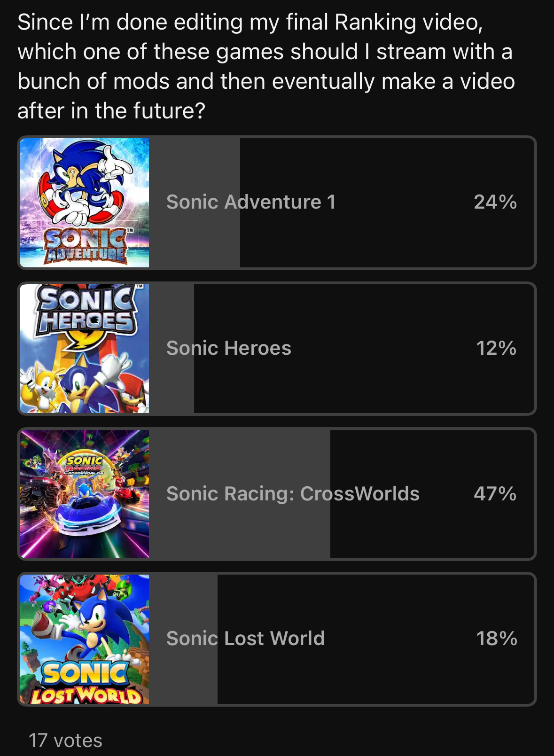The width and height of the screenshot is (554, 756).
Task: Select the Sonic Heroes option label
Action: pyautogui.click(x=229, y=348)
